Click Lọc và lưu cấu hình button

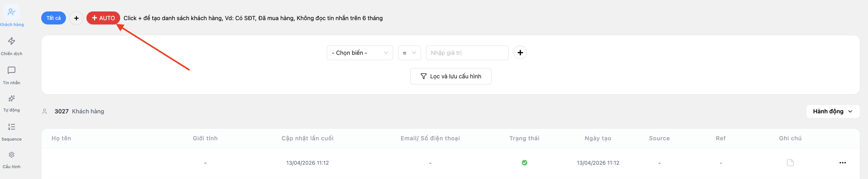450,76
